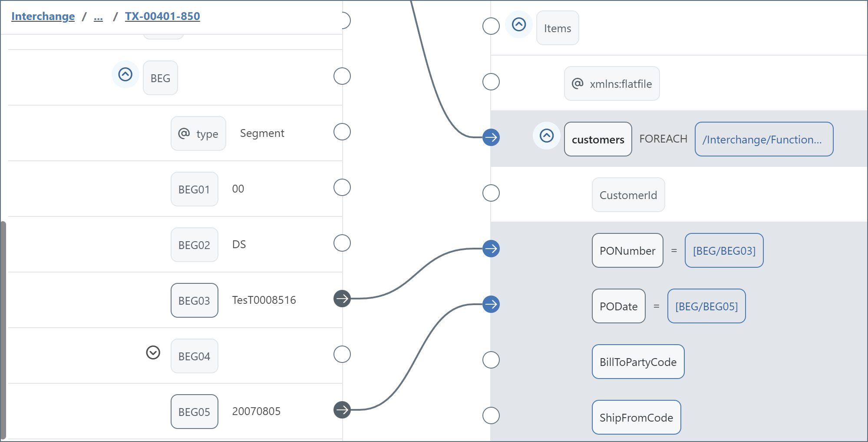Select the BillToPartyCode input connector circle
The image size is (868, 442).
click(491, 360)
